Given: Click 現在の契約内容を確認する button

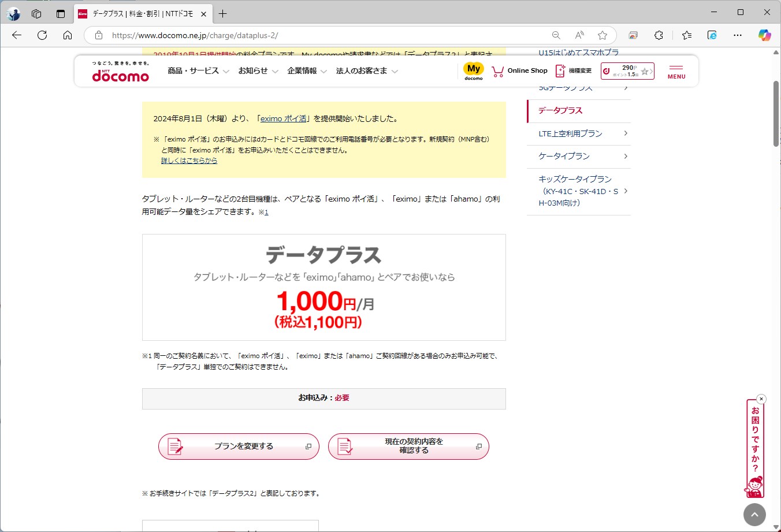Looking at the screenshot, I should point(408,447).
